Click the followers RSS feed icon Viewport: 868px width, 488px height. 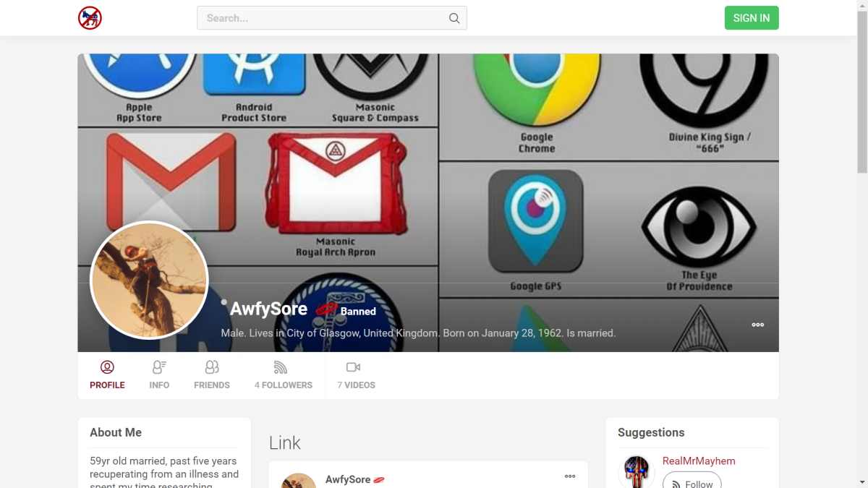point(281,367)
